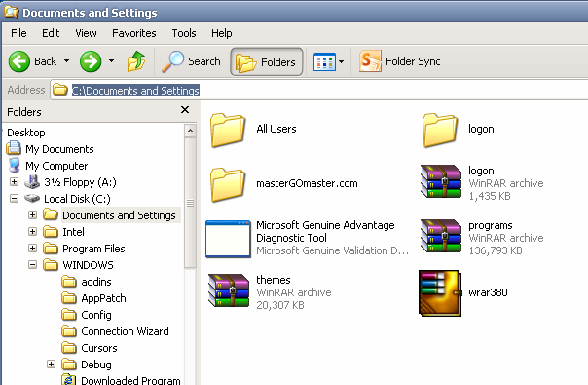Select Program Files folder in tree

point(93,249)
